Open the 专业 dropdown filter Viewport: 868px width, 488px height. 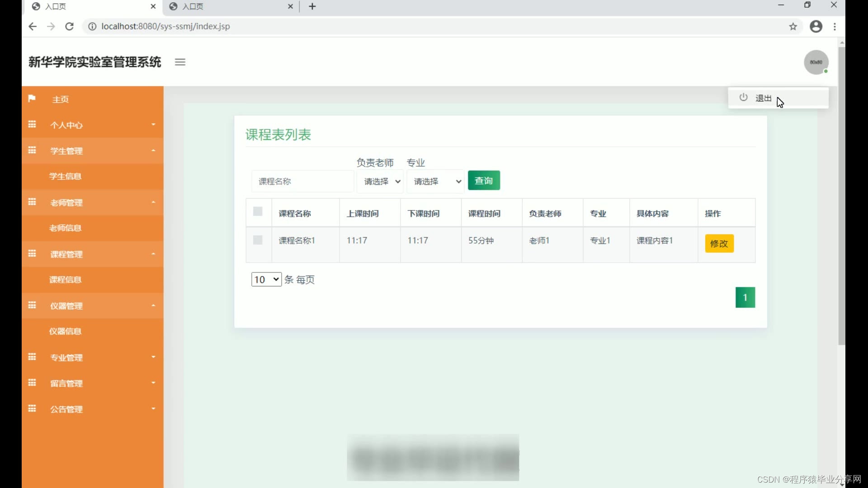click(x=435, y=181)
